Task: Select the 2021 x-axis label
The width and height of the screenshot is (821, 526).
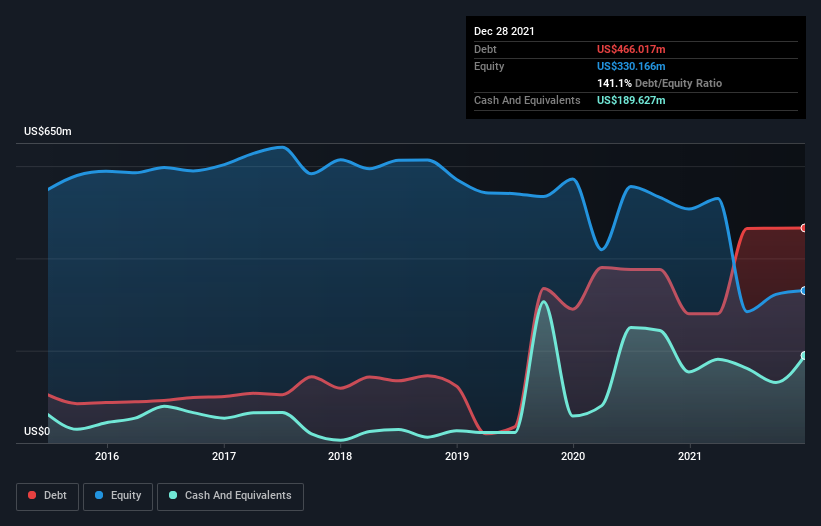Action: click(x=690, y=456)
